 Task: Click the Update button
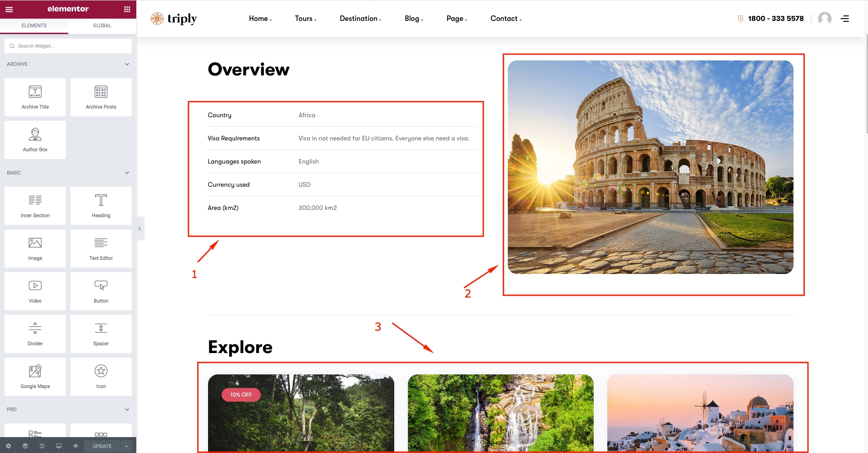click(102, 446)
